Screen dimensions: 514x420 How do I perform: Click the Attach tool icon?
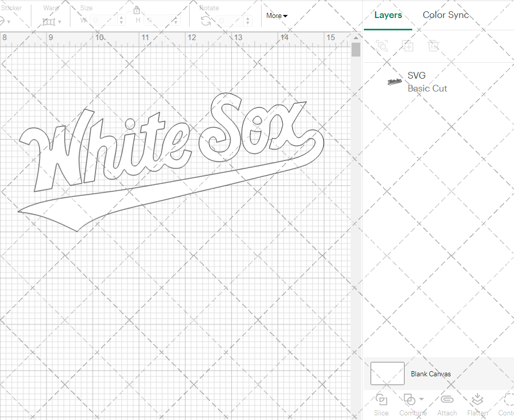pyautogui.click(x=447, y=399)
